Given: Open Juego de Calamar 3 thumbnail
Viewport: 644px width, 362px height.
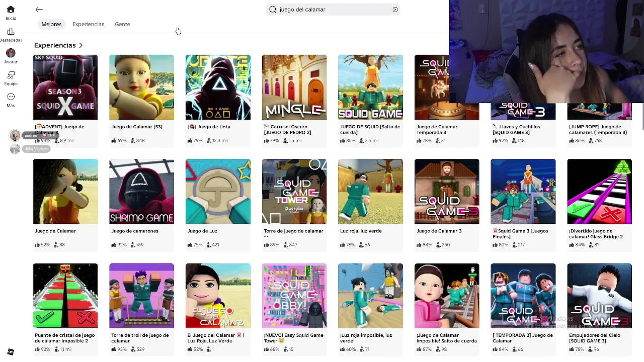Looking at the screenshot, I should click(447, 192).
